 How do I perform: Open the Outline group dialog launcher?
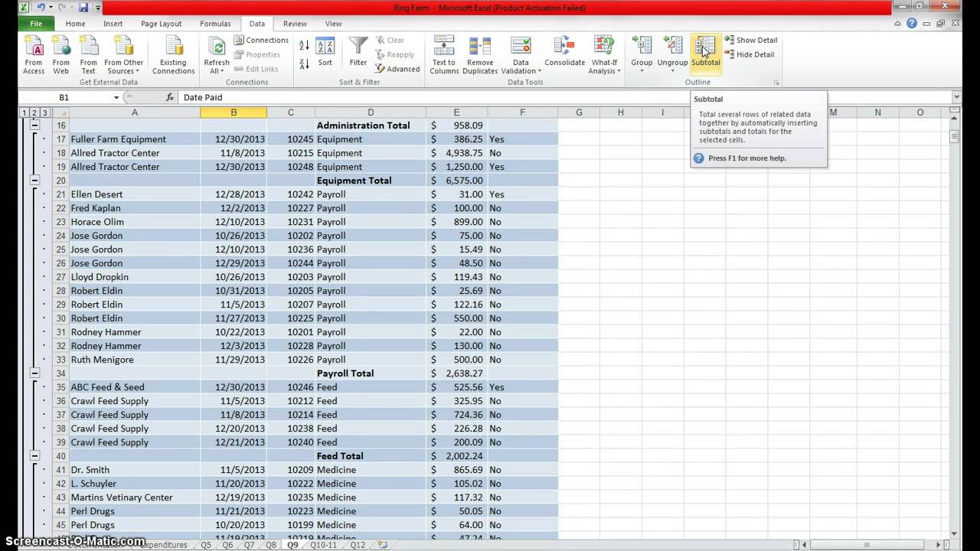pyautogui.click(x=776, y=82)
